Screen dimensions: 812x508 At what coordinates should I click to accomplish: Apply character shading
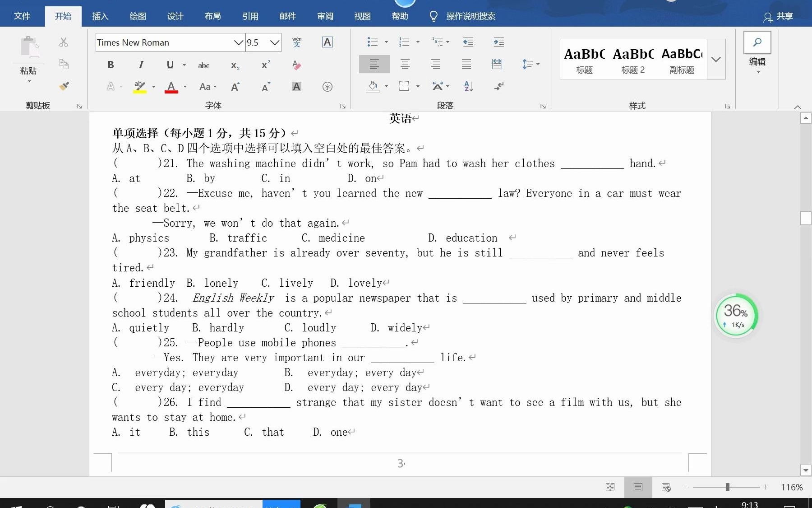pyautogui.click(x=296, y=87)
